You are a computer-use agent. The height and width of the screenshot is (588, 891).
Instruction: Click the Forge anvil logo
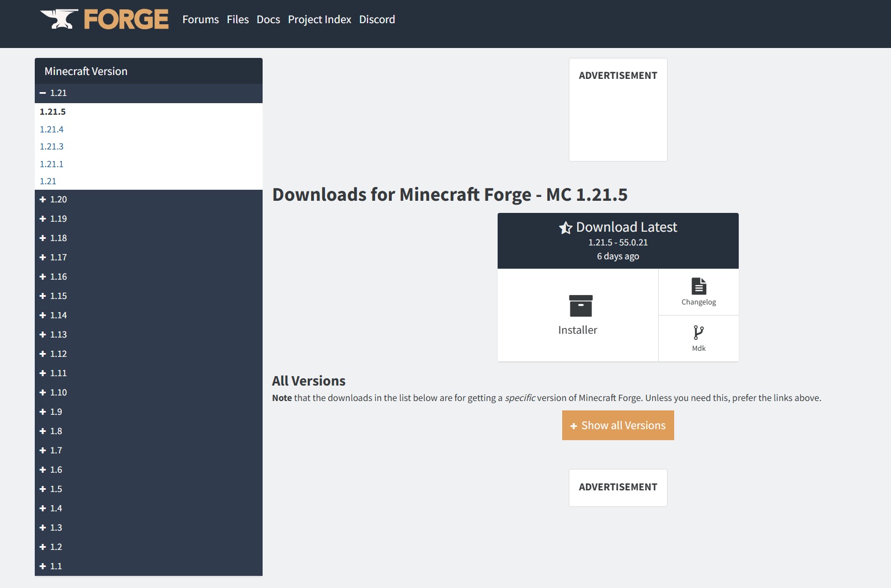click(104, 19)
